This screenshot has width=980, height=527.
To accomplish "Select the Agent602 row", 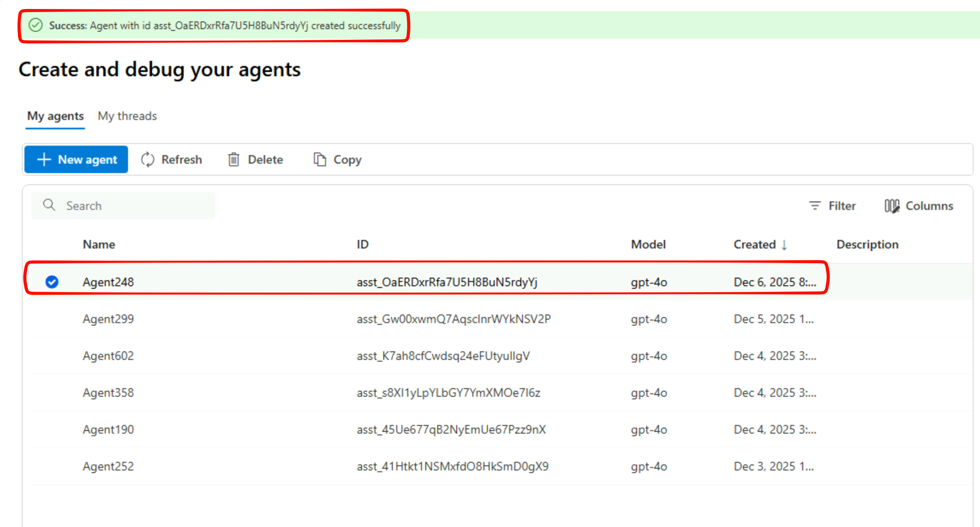I will coord(108,356).
